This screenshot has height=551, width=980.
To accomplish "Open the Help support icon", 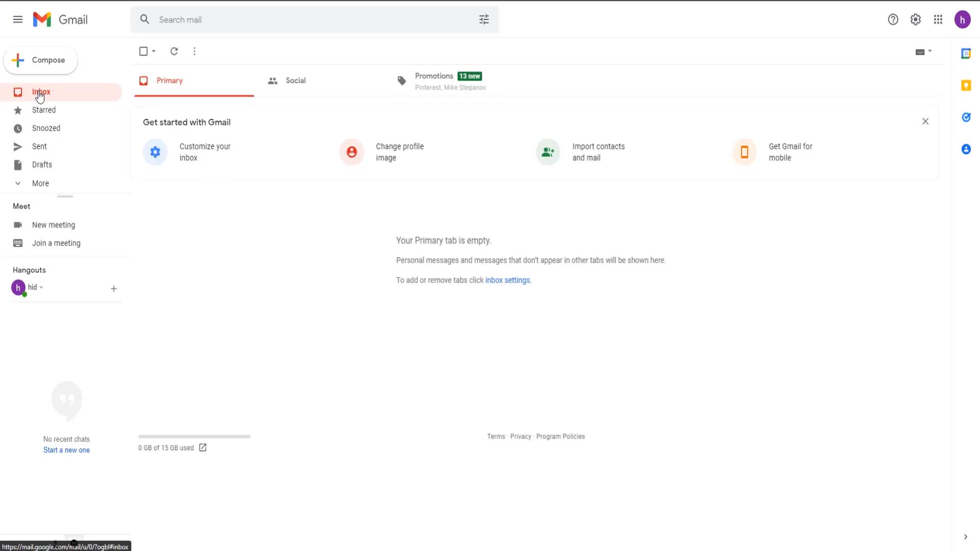I will 893,19.
